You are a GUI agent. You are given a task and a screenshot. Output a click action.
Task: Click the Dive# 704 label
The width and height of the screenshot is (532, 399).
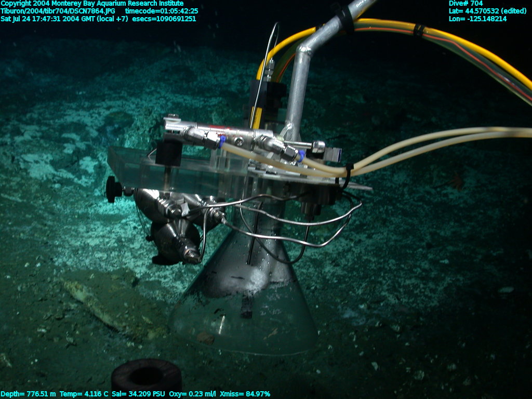point(465,4)
